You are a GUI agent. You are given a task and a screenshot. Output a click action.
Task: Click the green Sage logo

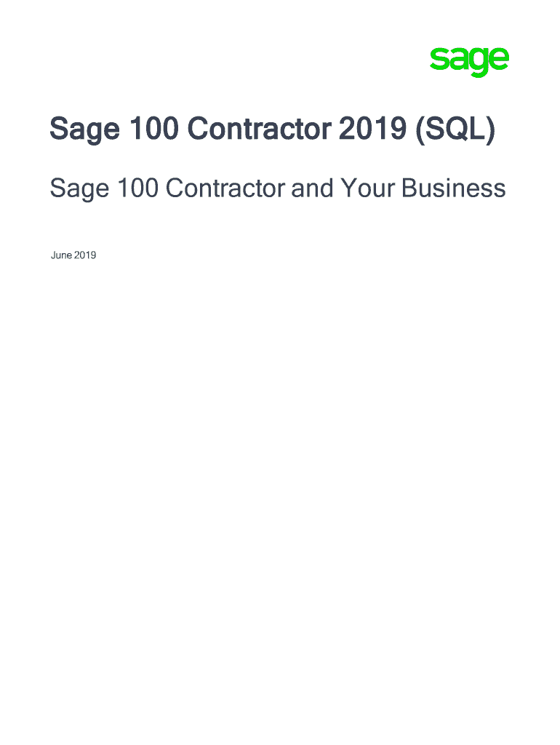468,61
